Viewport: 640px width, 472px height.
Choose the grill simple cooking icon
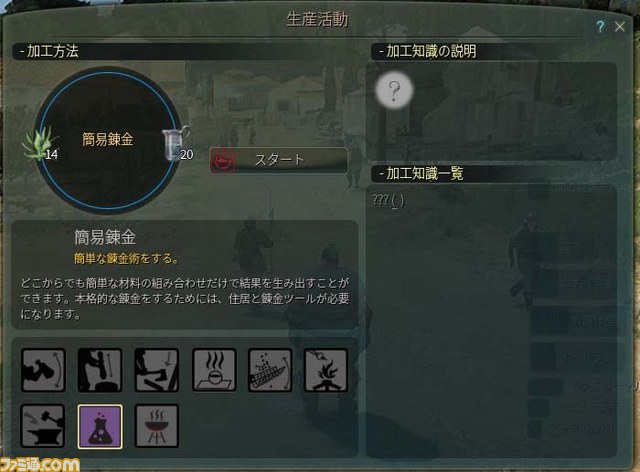coord(157,426)
